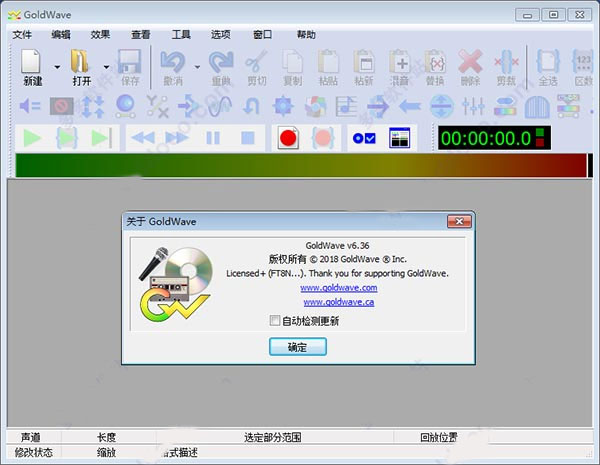The image size is (600, 465).
Task: Open the 效果 menu
Action: click(x=101, y=35)
